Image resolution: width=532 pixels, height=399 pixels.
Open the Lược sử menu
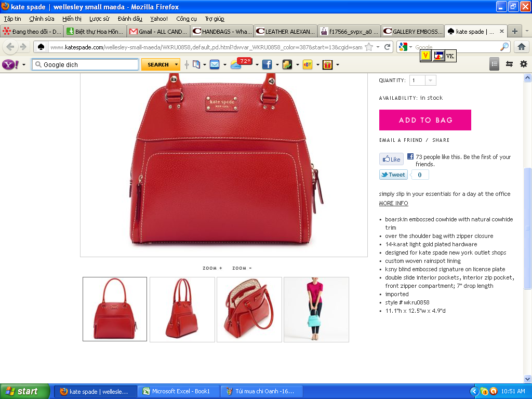click(99, 19)
